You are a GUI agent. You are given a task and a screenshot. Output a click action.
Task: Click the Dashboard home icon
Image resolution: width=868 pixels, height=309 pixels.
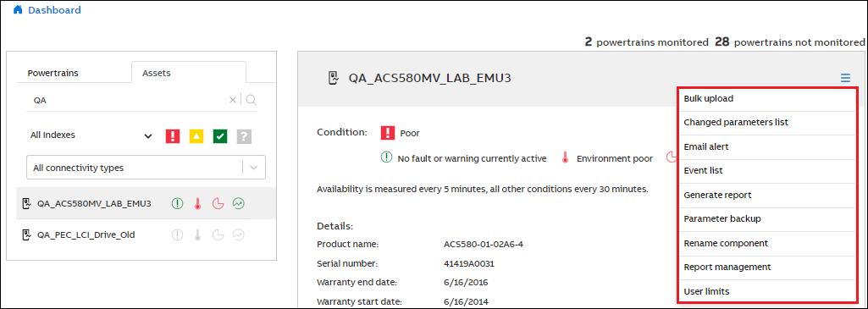19,9
